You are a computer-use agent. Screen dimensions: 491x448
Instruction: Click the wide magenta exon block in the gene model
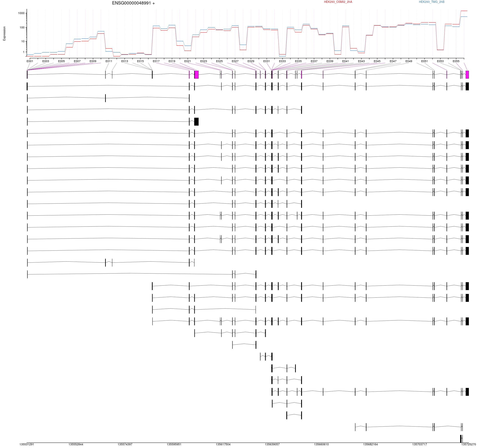coord(197,75)
